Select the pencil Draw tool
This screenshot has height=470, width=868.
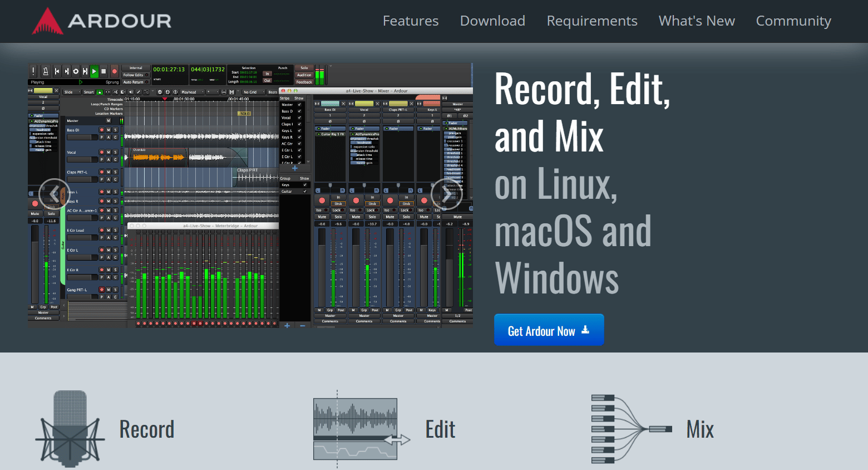(139, 92)
